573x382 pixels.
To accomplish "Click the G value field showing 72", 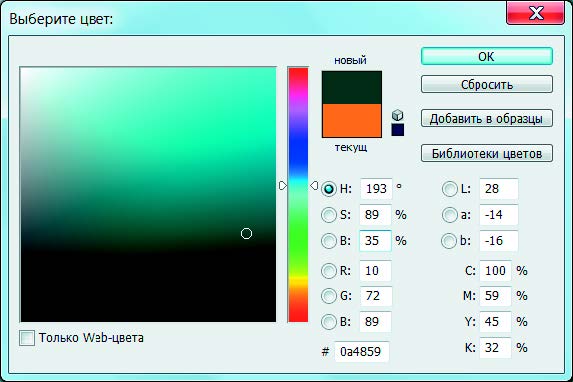I will [376, 296].
